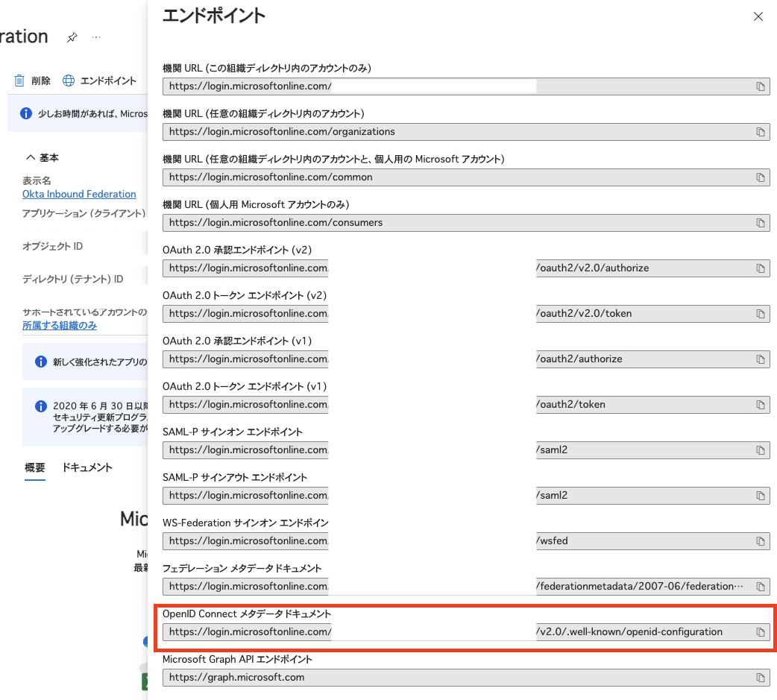Image resolution: width=777 pixels, height=700 pixels.
Task: Copy the OAuth 2.0 authorize endpoint (v1) URL
Action: [761, 359]
